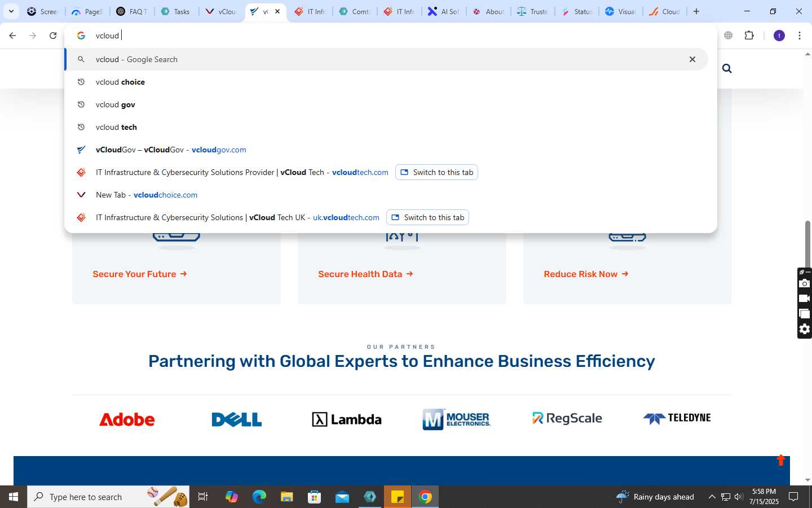Click the browser forward arrow
This screenshot has width=812, height=508.
point(33,36)
